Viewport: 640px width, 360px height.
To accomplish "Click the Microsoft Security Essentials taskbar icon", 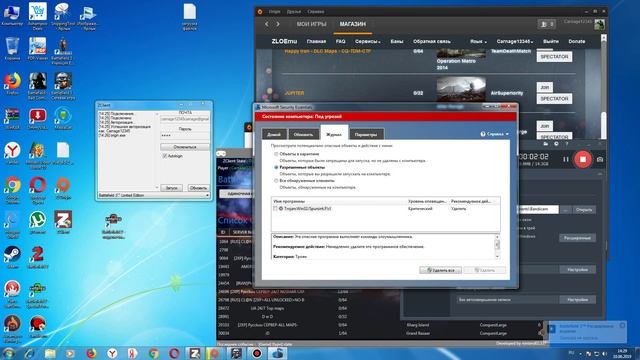I will 278,353.
